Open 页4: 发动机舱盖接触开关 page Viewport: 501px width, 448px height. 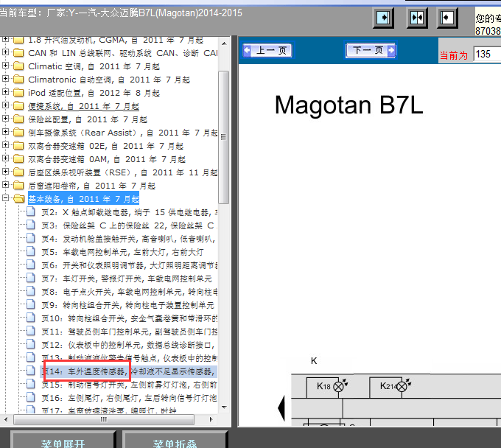pos(128,239)
